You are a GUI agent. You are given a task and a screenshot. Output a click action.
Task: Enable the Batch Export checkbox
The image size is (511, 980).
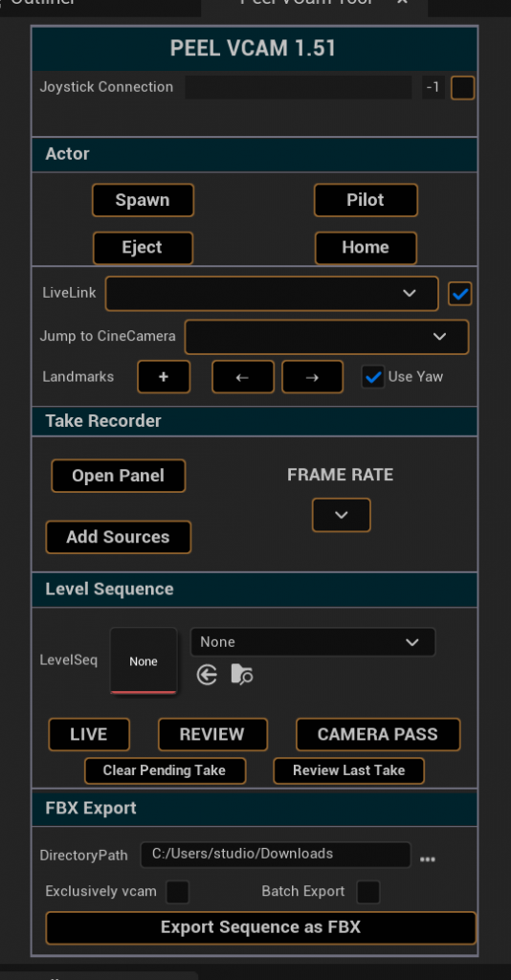coord(368,892)
